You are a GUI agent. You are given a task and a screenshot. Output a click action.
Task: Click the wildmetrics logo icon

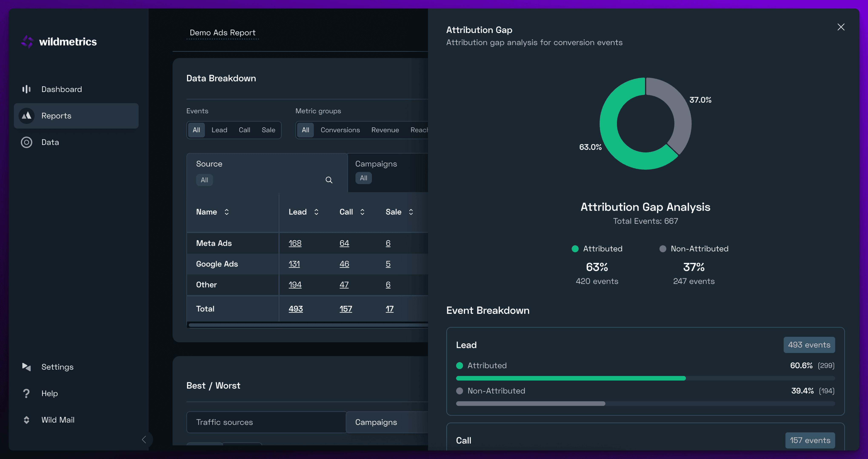(27, 42)
